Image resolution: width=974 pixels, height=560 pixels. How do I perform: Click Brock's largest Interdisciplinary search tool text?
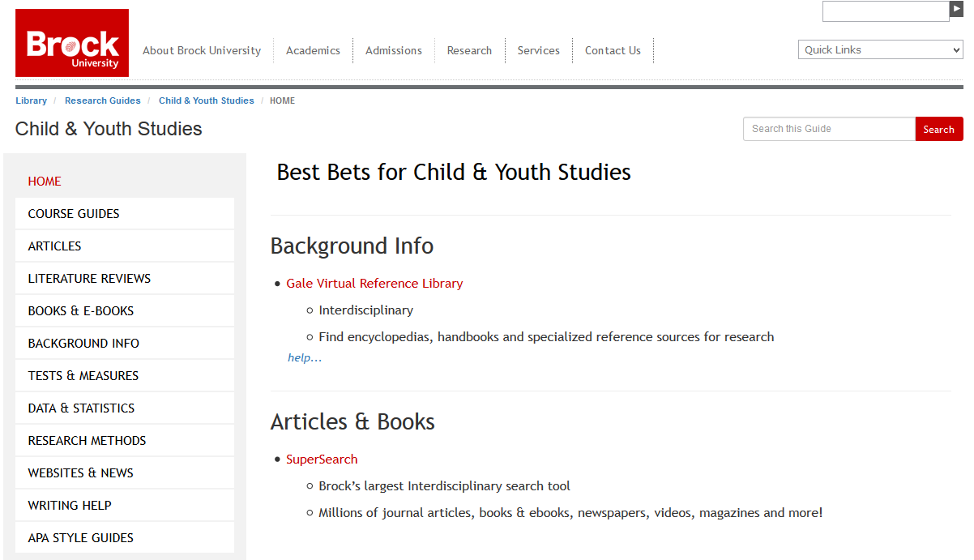tap(445, 486)
